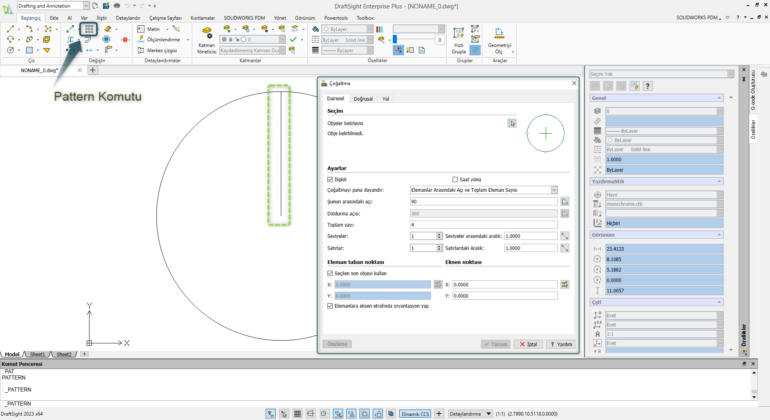Toggle Polar tracking in status bar
The image size is (770, 420).
[324, 414]
